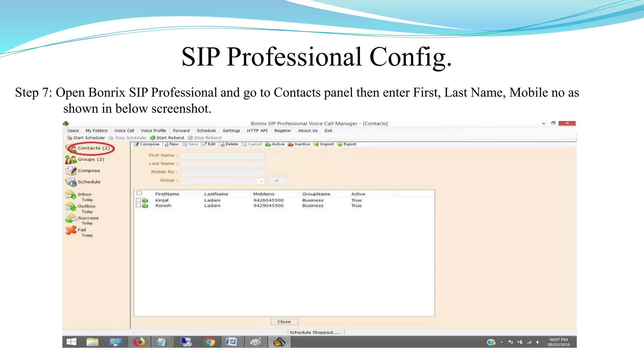Screen dimensions: 644x362
Task: Click the Close button below list
Action: [284, 322]
